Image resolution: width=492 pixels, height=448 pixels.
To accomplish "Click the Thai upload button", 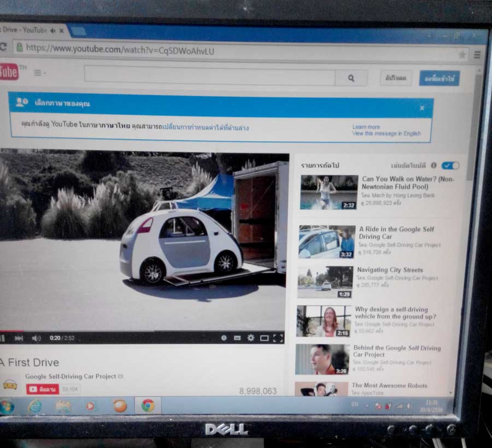I will click(395, 78).
